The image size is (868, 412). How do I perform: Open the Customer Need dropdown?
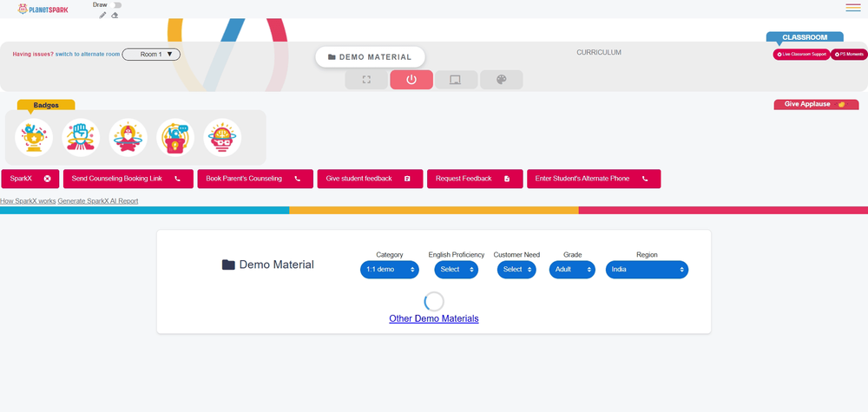[x=516, y=270]
